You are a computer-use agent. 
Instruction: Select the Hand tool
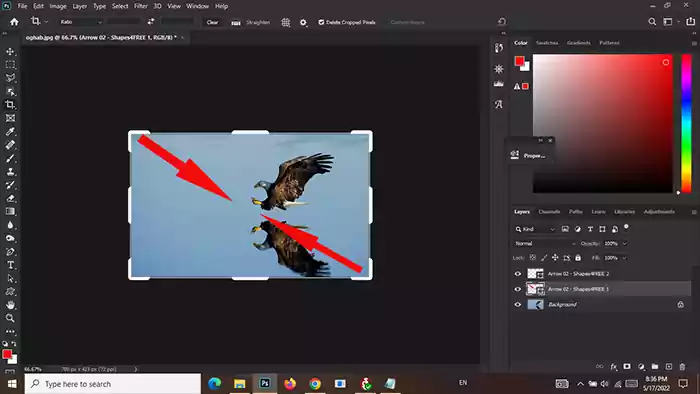click(x=10, y=305)
